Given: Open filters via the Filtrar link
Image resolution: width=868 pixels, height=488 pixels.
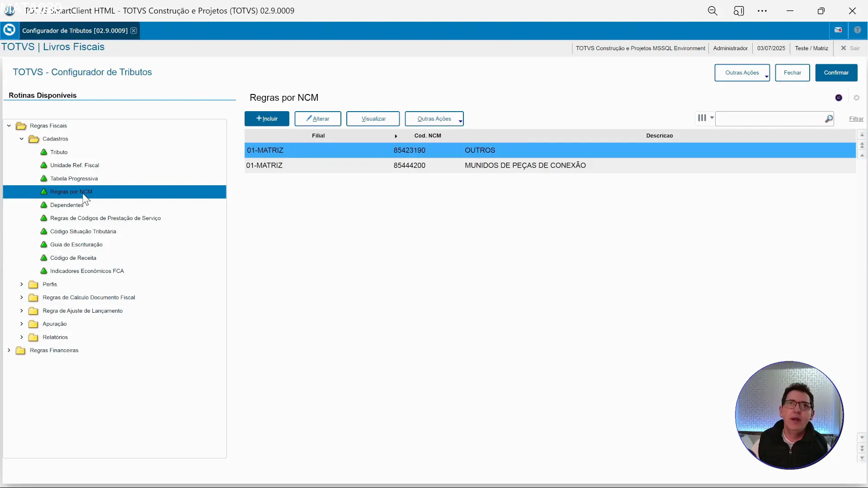Looking at the screenshot, I should point(857,119).
